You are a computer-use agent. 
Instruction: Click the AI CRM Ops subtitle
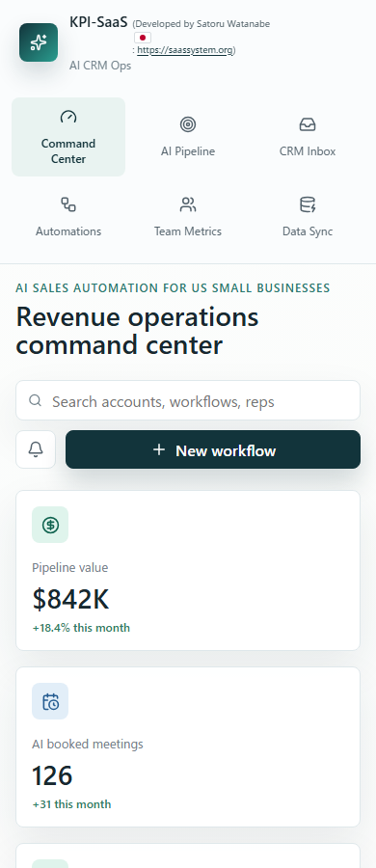point(100,66)
